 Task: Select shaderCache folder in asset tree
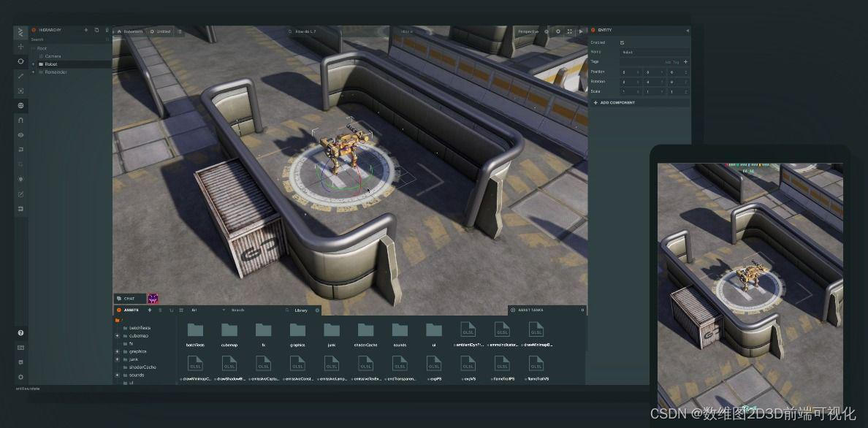point(142,367)
